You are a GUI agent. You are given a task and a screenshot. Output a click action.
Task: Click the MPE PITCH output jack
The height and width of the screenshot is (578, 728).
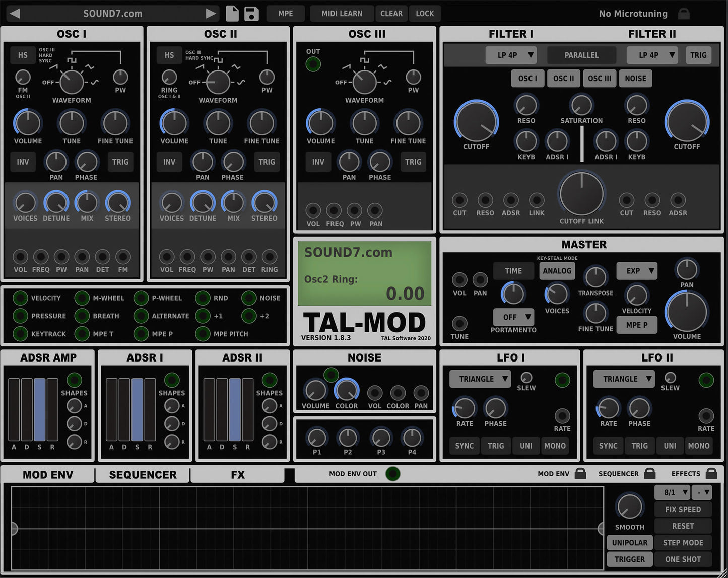(203, 333)
